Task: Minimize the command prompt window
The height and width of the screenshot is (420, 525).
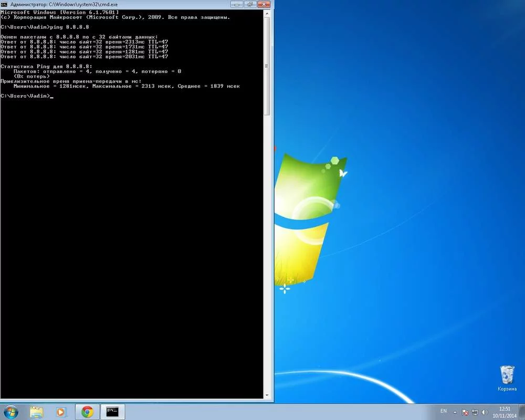Action: click(237, 4)
